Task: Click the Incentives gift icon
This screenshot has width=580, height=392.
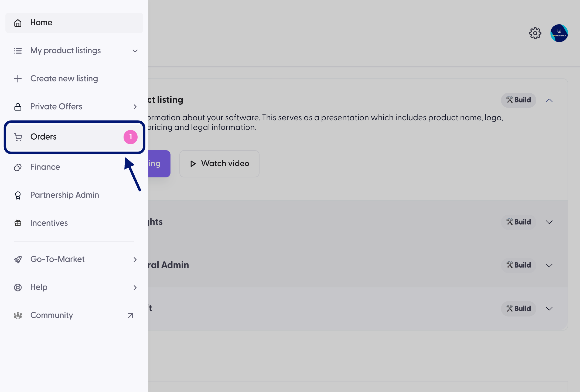Action: (x=18, y=223)
